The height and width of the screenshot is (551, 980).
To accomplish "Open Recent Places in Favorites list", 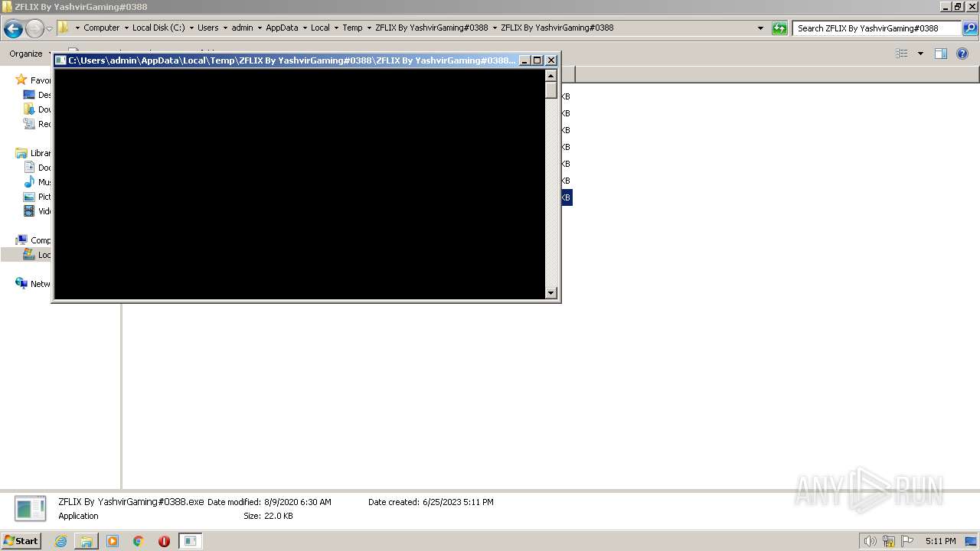I will [x=38, y=124].
